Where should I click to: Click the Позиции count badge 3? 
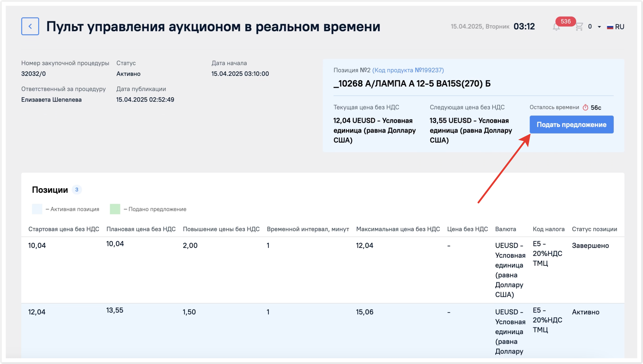77,190
